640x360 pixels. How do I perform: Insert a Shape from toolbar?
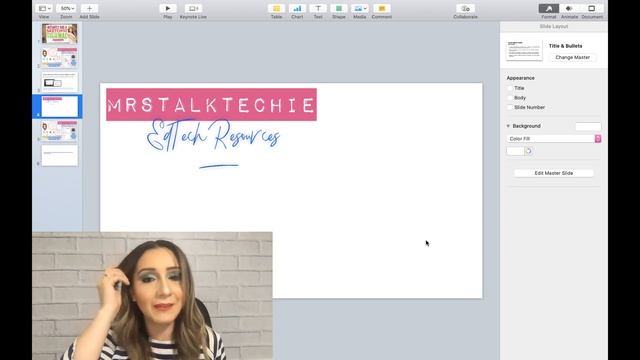point(339,9)
